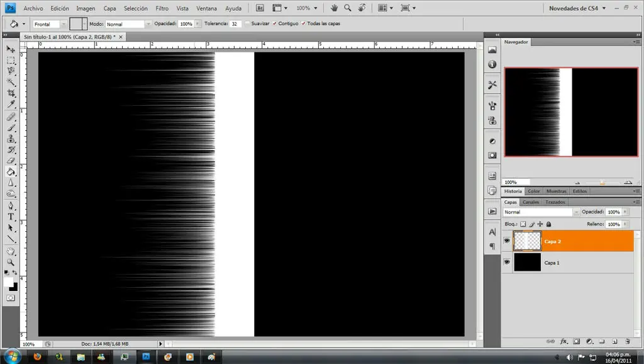
Task: Select the Blur tool
Action: [11, 183]
